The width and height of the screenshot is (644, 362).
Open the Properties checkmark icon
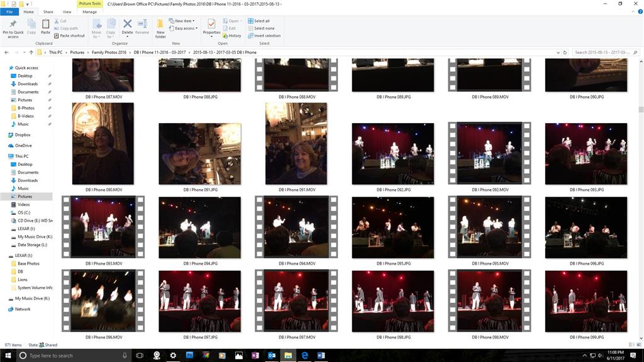click(x=211, y=25)
